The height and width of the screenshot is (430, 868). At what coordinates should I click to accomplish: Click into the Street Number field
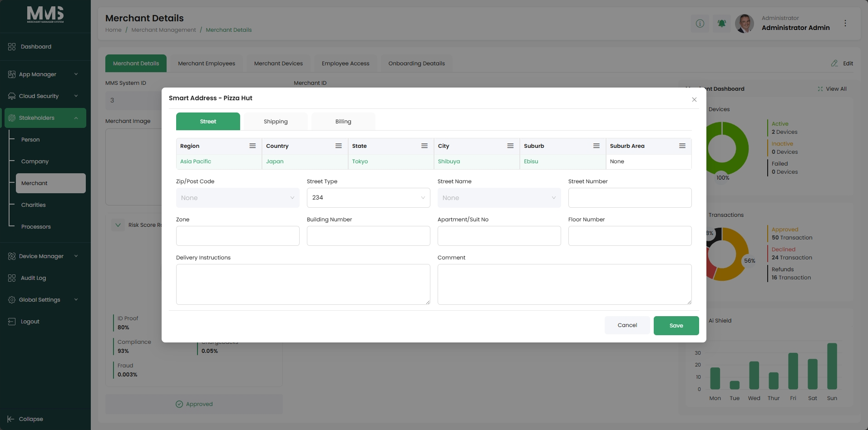pos(630,198)
